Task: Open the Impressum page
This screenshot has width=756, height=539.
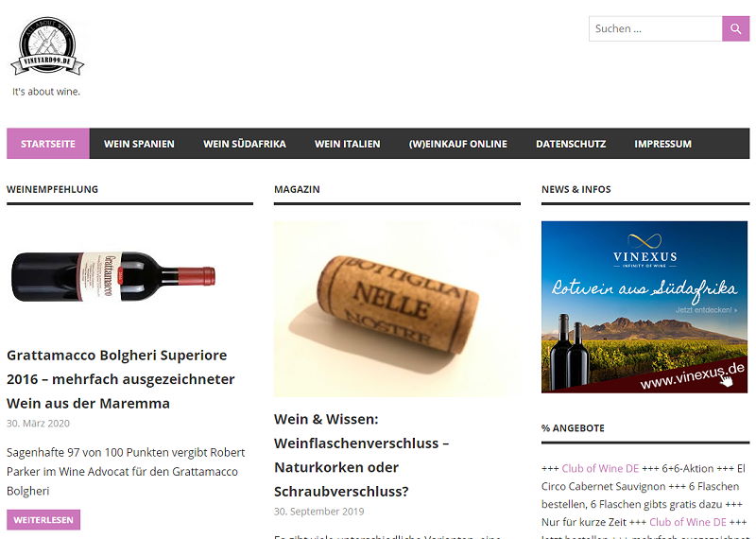Action: point(662,144)
